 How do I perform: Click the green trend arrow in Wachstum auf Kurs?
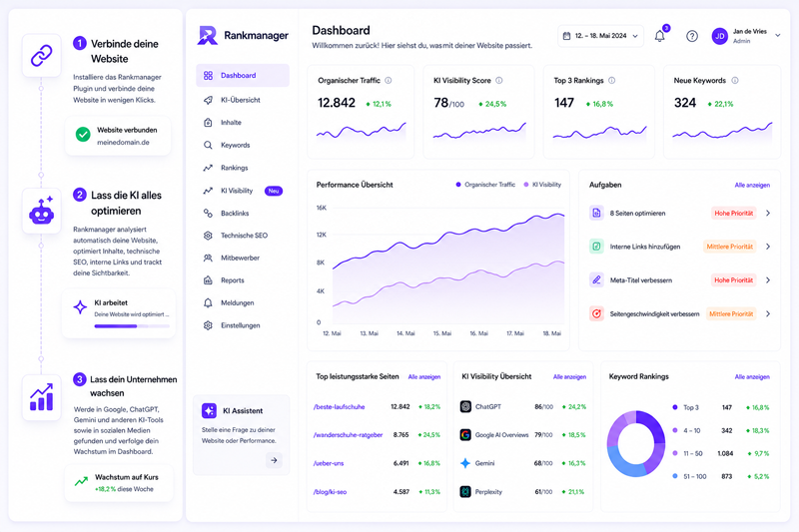click(x=81, y=481)
